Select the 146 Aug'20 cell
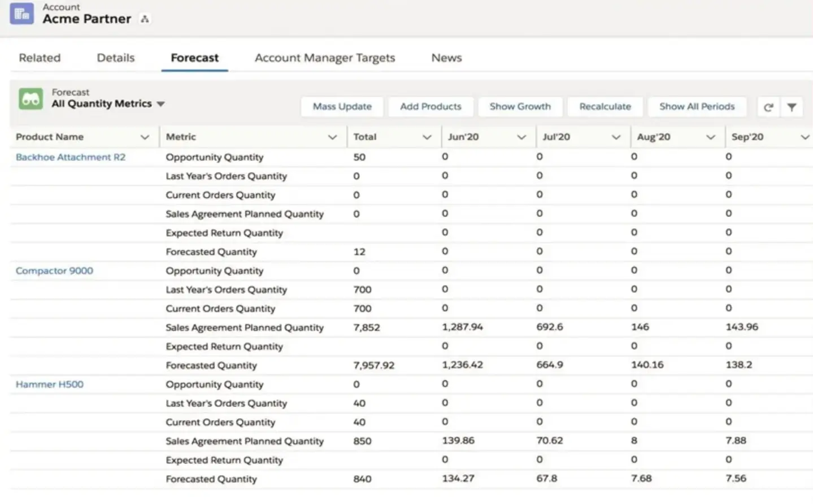This screenshot has height=504, width=813. tap(640, 327)
